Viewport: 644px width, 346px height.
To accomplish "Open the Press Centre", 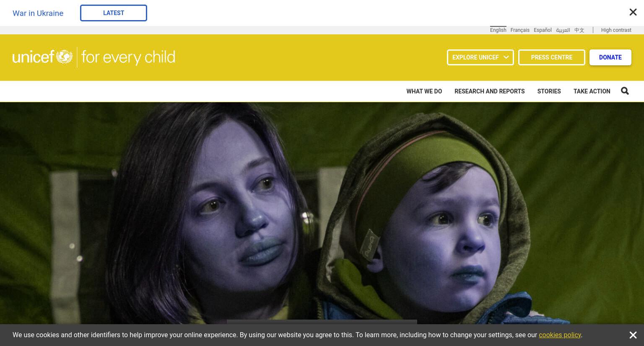I will [551, 57].
